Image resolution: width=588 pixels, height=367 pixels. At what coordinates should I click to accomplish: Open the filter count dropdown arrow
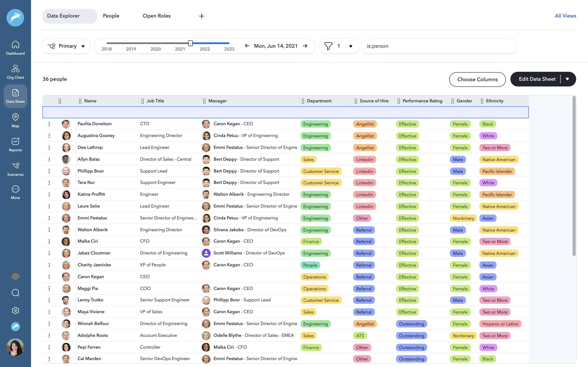351,46
